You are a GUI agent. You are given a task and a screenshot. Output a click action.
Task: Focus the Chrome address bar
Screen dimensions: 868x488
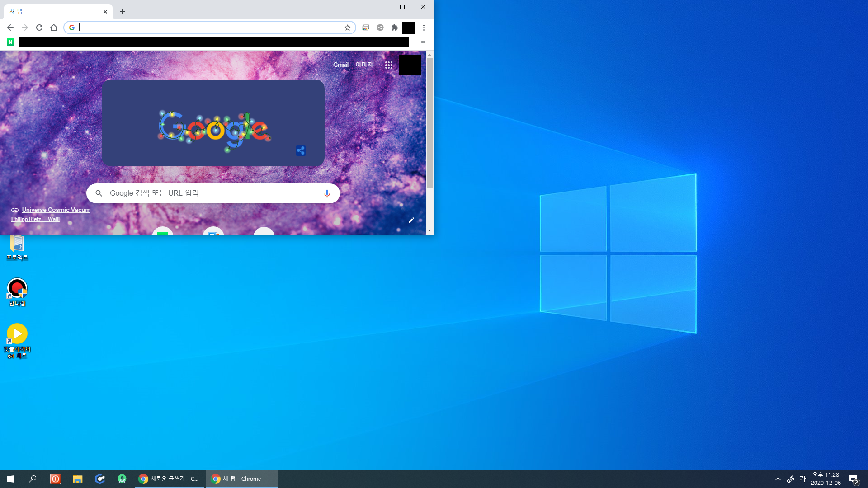coord(210,28)
